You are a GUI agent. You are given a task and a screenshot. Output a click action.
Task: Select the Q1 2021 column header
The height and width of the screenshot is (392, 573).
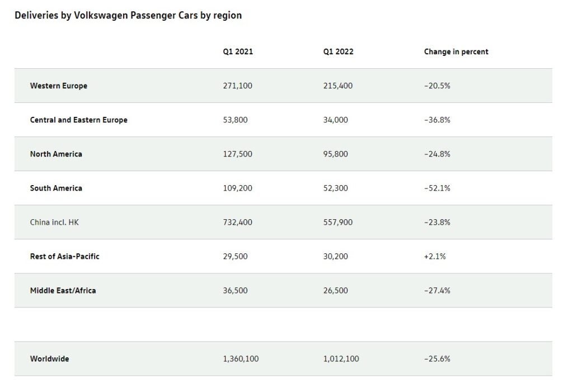point(238,51)
